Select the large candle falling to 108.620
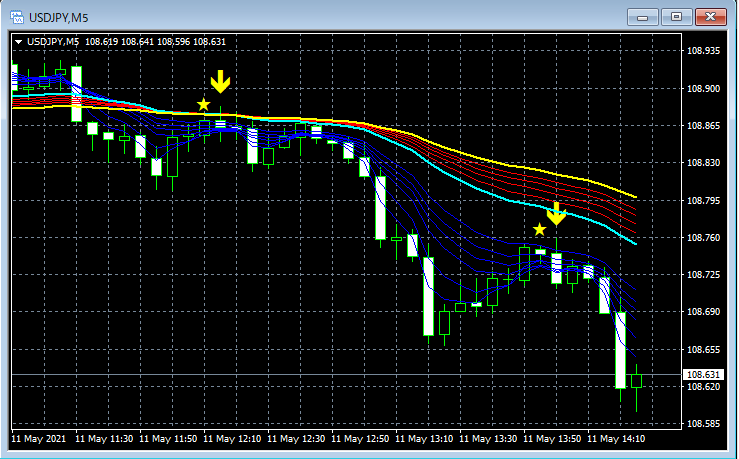The image size is (739, 459). (621, 350)
